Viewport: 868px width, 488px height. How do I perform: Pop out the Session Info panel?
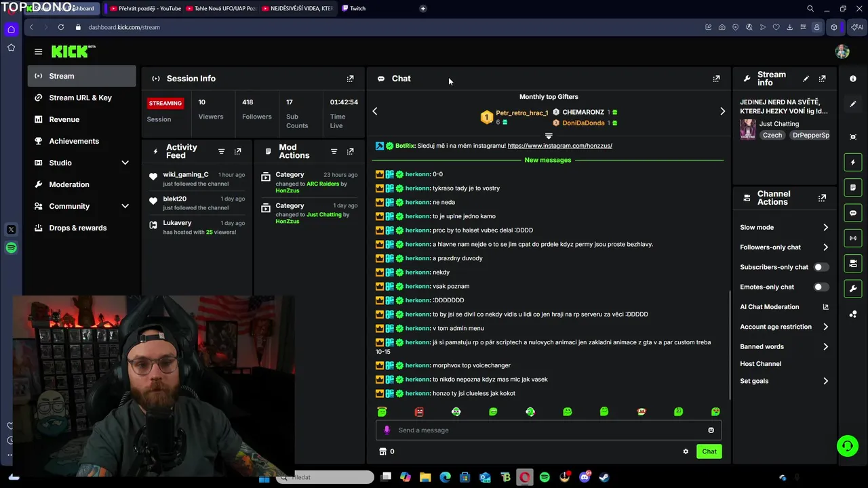(351, 79)
